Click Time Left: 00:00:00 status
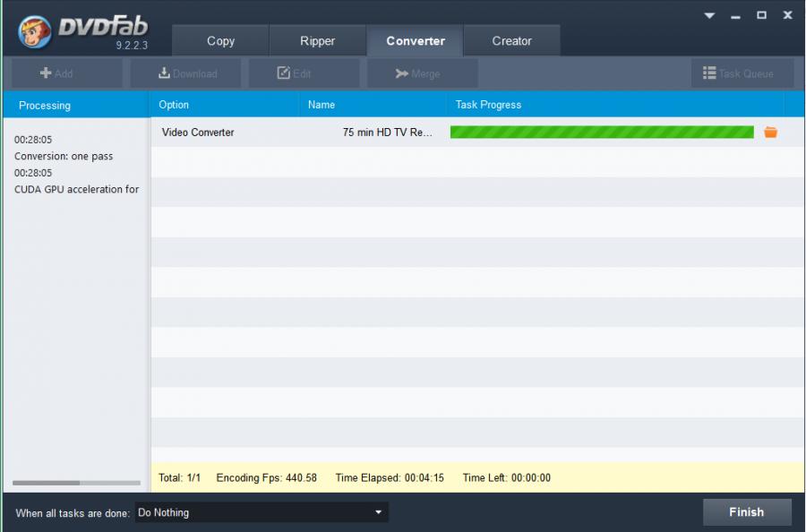 click(506, 478)
